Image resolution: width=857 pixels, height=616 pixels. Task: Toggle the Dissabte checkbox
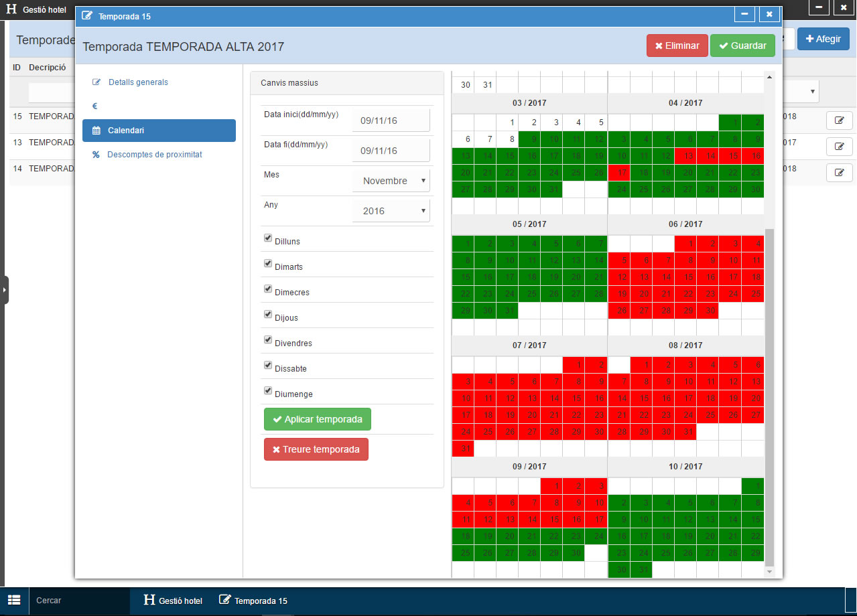[x=268, y=365]
